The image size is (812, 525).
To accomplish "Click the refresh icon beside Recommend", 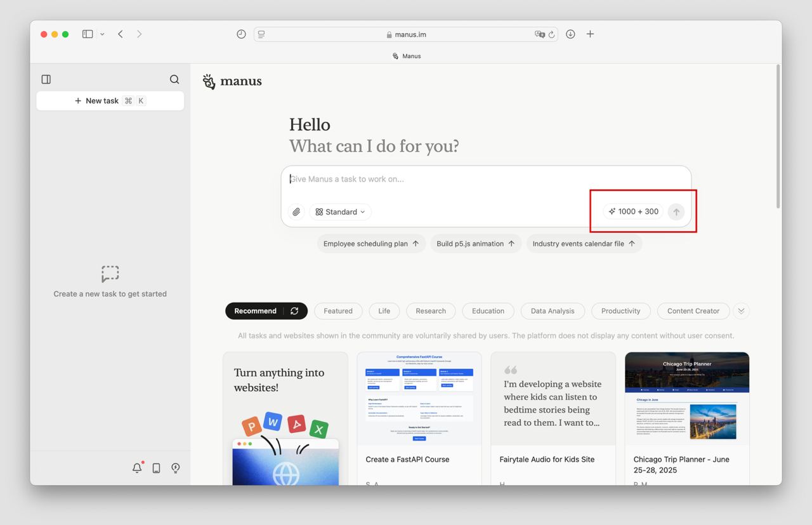I will click(294, 311).
